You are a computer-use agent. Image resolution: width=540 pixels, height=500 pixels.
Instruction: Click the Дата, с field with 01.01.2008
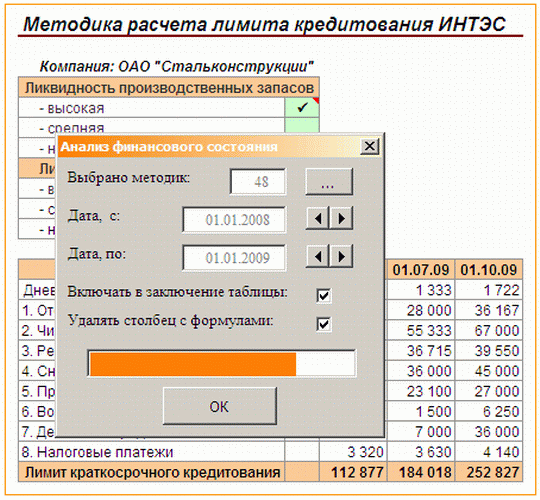(x=234, y=220)
